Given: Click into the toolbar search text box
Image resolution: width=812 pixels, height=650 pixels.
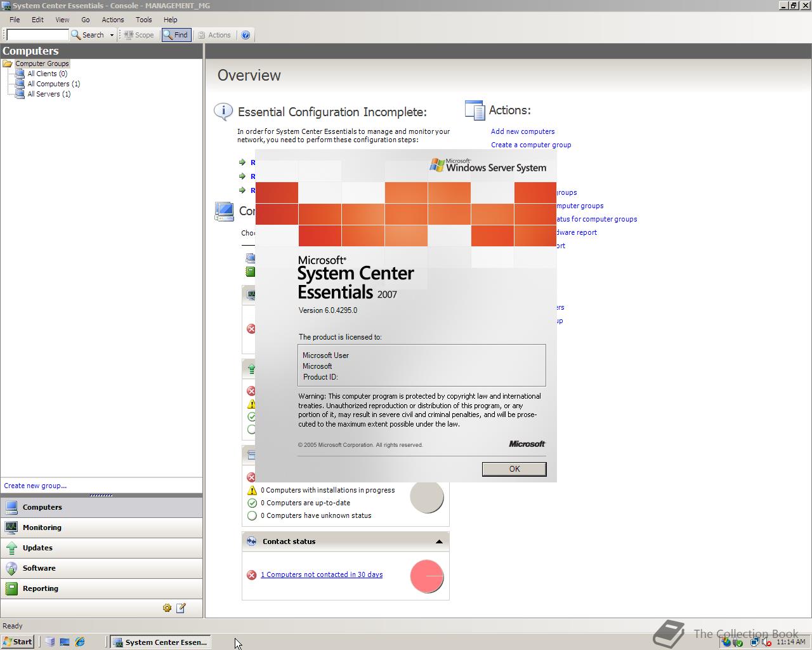Looking at the screenshot, I should (x=37, y=35).
